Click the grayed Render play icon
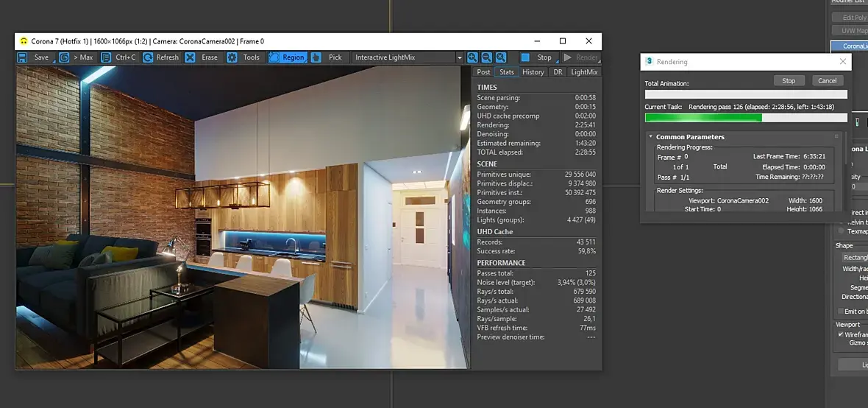This screenshot has height=408, width=868. [567, 57]
